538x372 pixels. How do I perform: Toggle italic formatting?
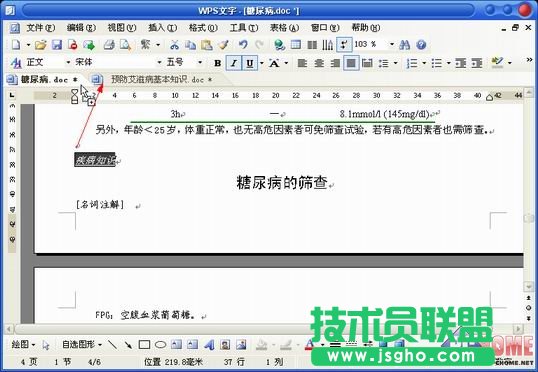click(x=234, y=63)
